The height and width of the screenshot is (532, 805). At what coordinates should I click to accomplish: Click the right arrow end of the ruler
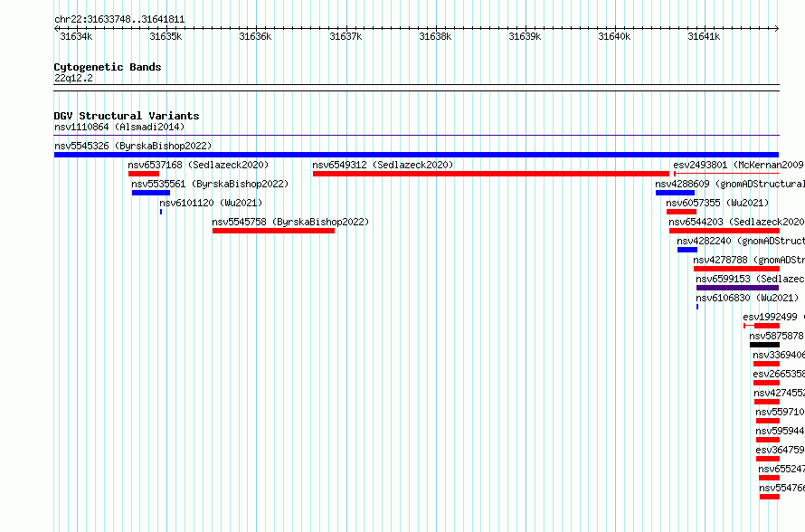pyautogui.click(x=777, y=28)
